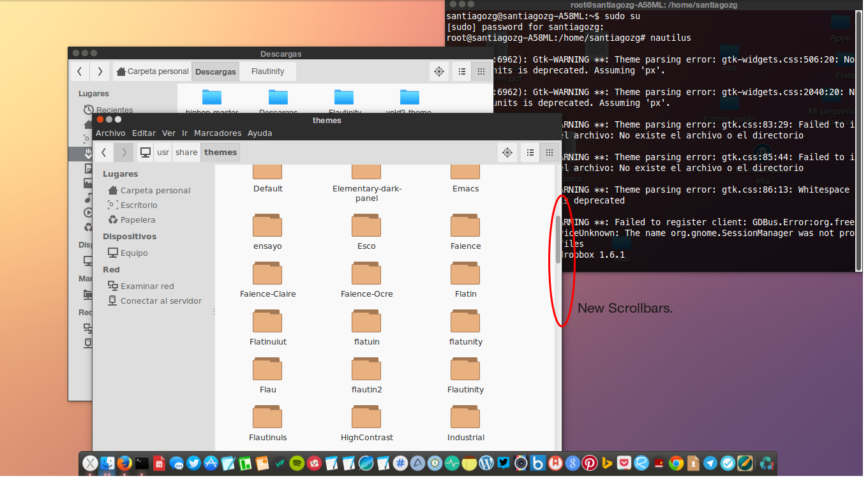Open the App Store dock icon
868x490 pixels.
click(x=211, y=463)
